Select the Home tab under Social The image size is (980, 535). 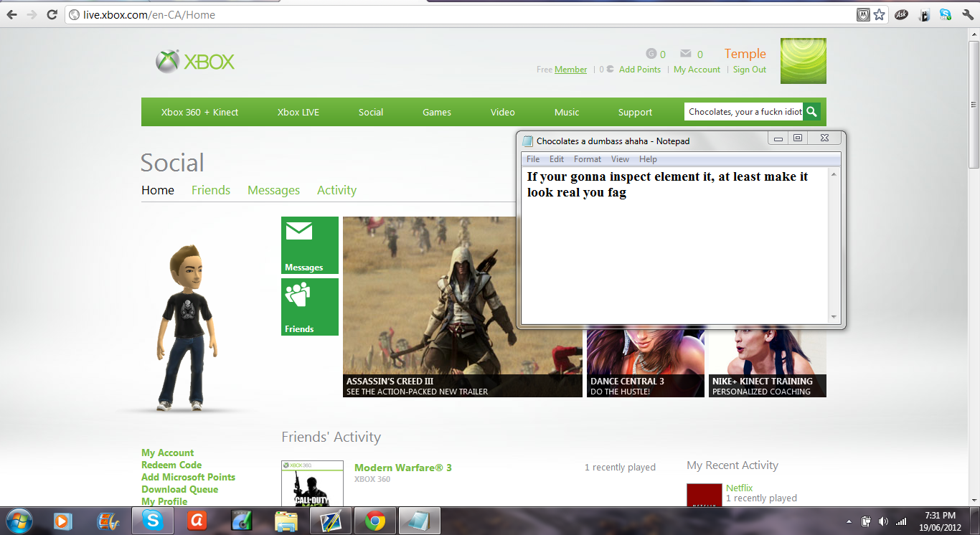click(x=158, y=190)
